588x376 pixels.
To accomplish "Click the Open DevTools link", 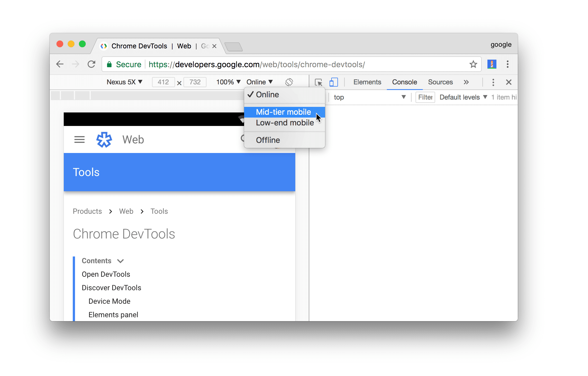I will click(106, 274).
